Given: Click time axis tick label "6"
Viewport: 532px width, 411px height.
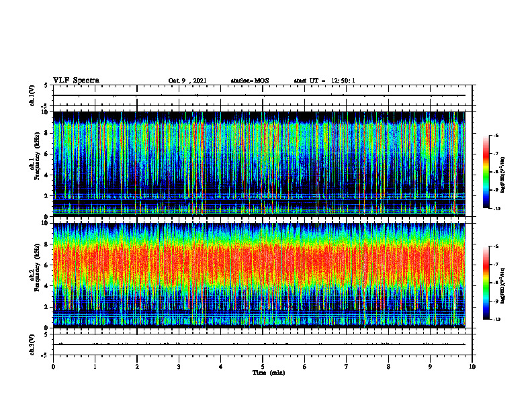Looking at the screenshot, I should (304, 367).
